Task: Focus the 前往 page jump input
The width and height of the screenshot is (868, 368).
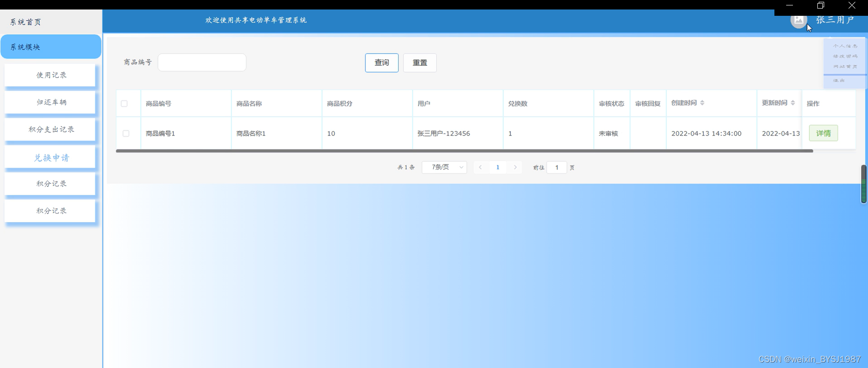Action: [557, 168]
